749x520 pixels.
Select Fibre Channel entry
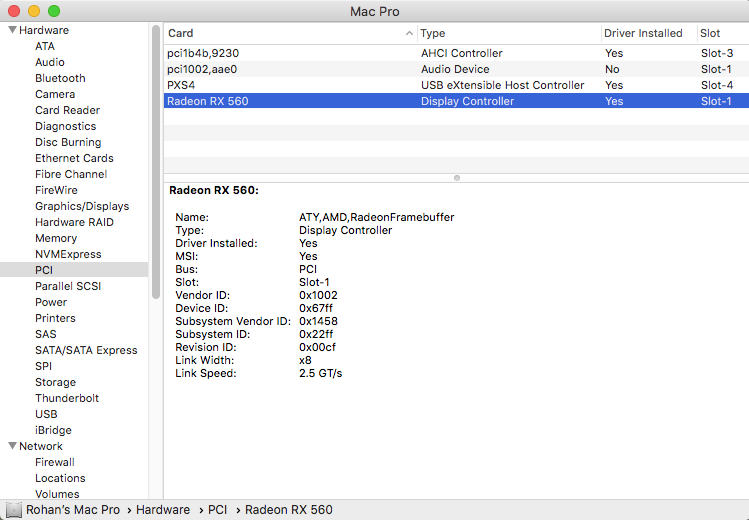coord(71,174)
